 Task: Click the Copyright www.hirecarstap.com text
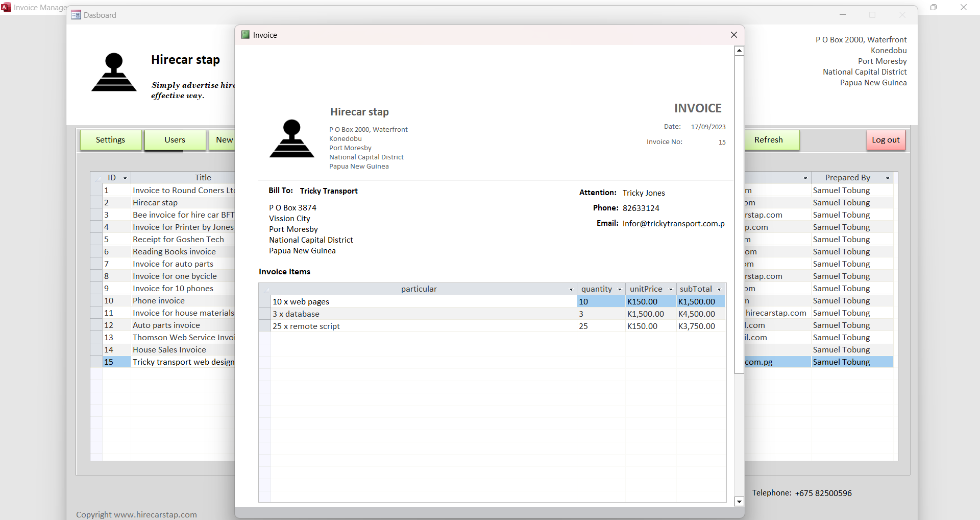136,514
